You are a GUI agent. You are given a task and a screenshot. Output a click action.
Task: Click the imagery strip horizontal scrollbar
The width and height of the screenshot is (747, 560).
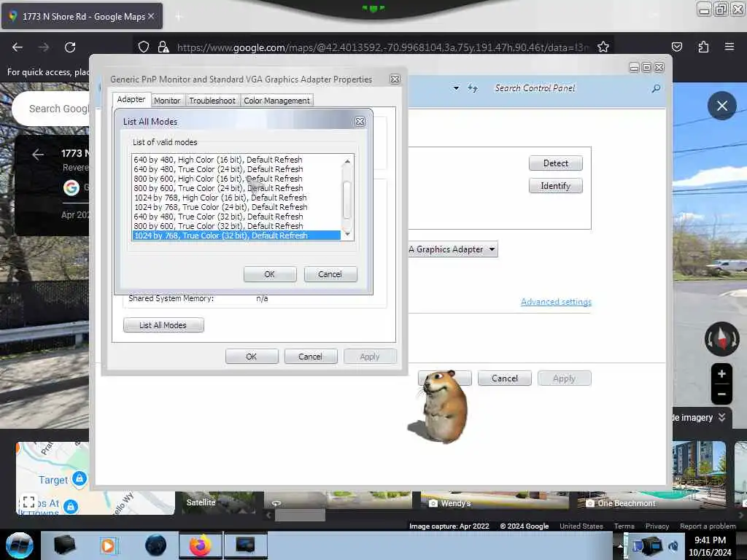pyautogui.click(x=300, y=516)
